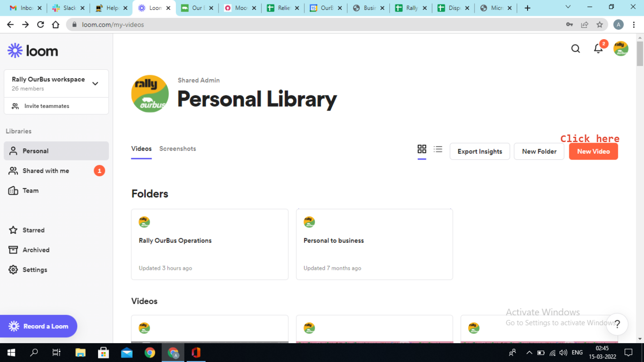Image resolution: width=644 pixels, height=362 pixels.
Task: Click New Video button
Action: click(x=593, y=152)
